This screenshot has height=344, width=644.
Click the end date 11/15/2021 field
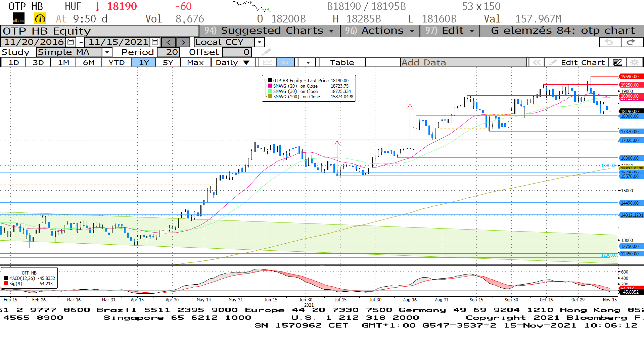coord(118,42)
